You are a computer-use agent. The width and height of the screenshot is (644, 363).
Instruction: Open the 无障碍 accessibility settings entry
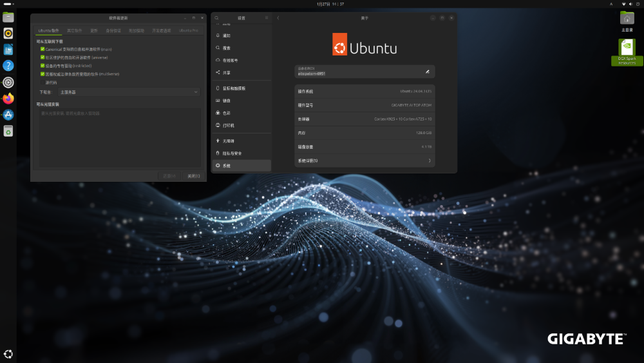[x=241, y=141]
